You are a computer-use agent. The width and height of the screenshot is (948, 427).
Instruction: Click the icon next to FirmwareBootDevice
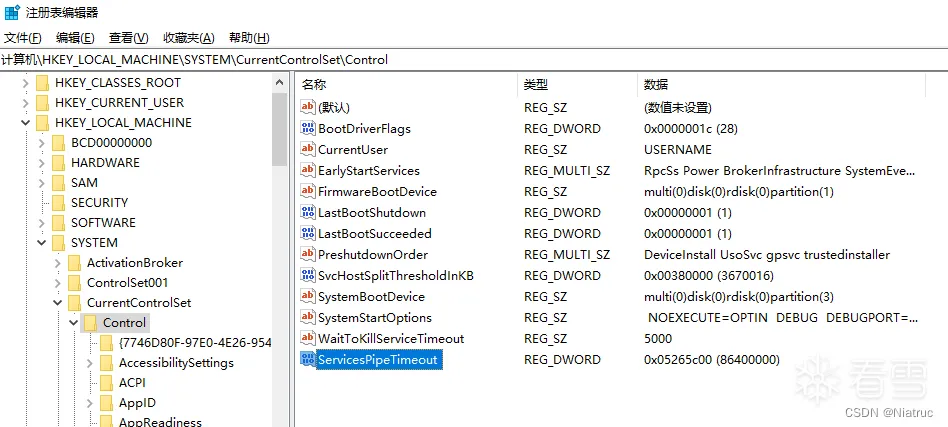pos(308,192)
